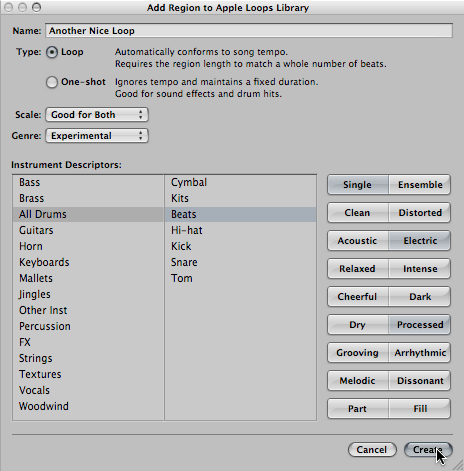
Task: Select Strings in instrument list
Action: click(88, 358)
